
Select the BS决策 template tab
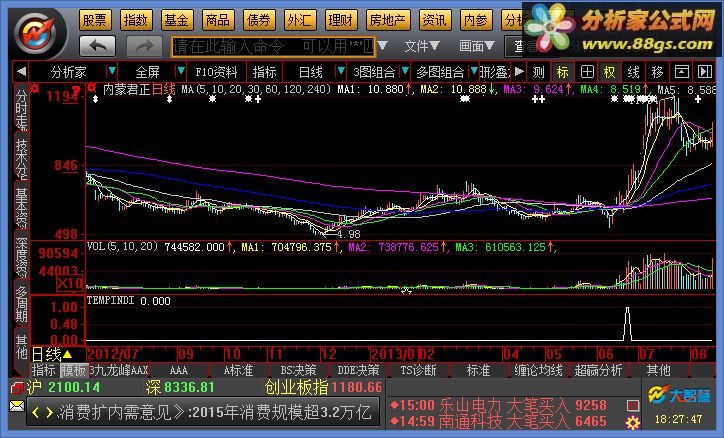click(x=298, y=370)
